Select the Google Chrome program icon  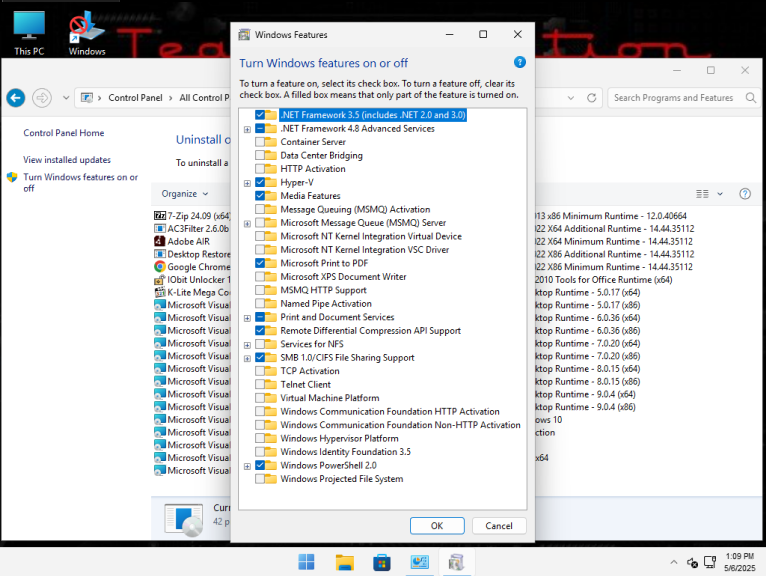click(160, 266)
